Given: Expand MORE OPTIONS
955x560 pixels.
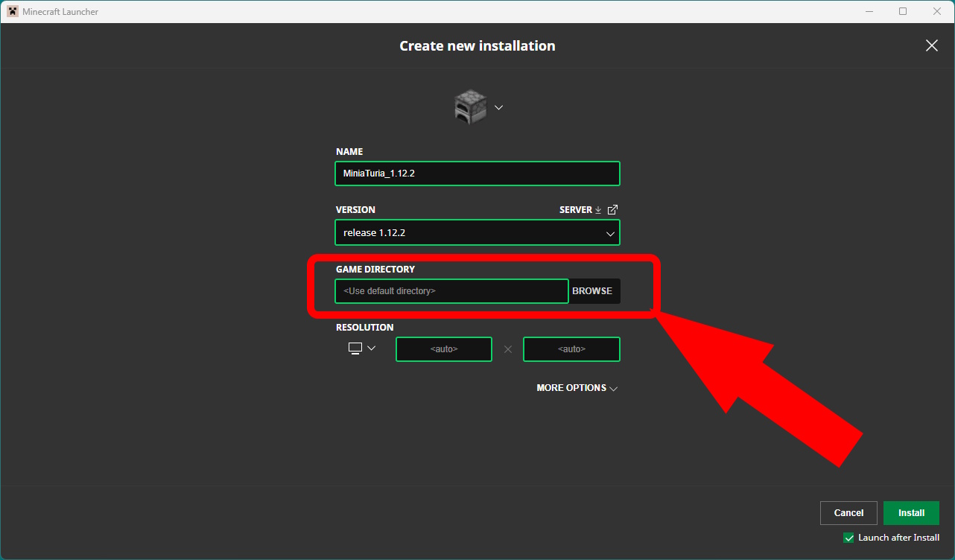Looking at the screenshot, I should [x=577, y=388].
